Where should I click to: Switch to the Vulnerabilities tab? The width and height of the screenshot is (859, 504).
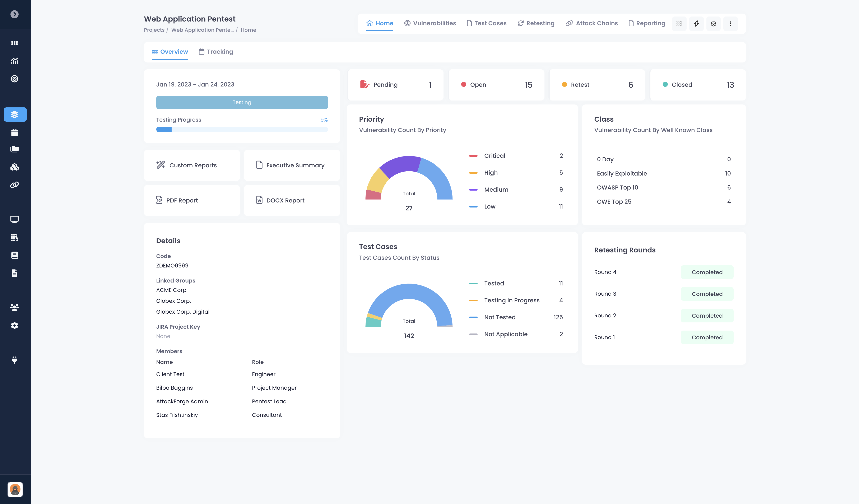click(430, 23)
